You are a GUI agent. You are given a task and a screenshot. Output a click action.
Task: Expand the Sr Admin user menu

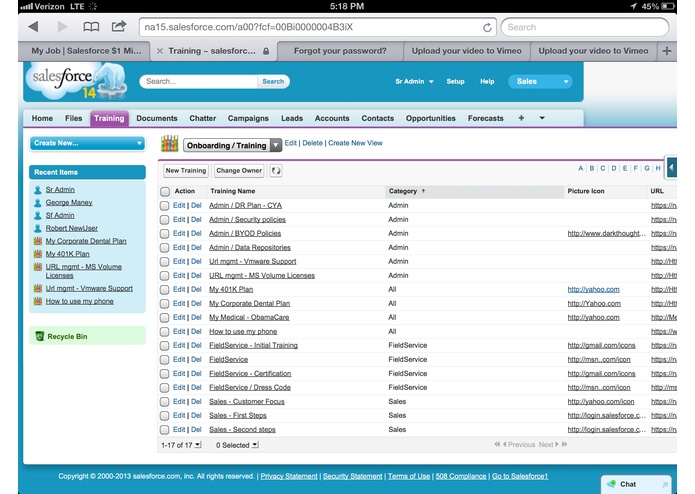pyautogui.click(x=414, y=82)
